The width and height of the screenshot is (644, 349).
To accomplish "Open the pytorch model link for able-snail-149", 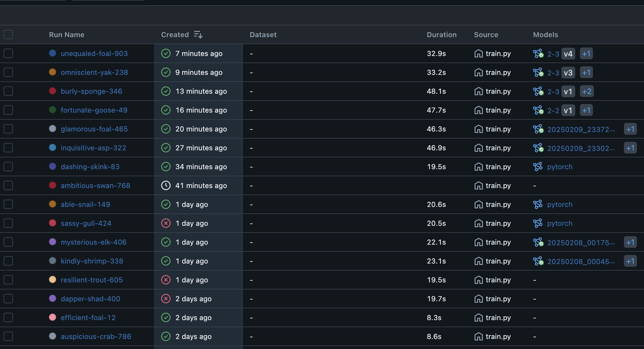I will [560, 205].
